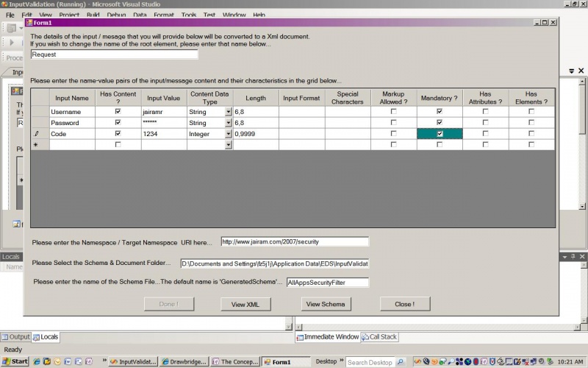Switch to the Locals tab
The image size is (588, 368).
click(46, 337)
